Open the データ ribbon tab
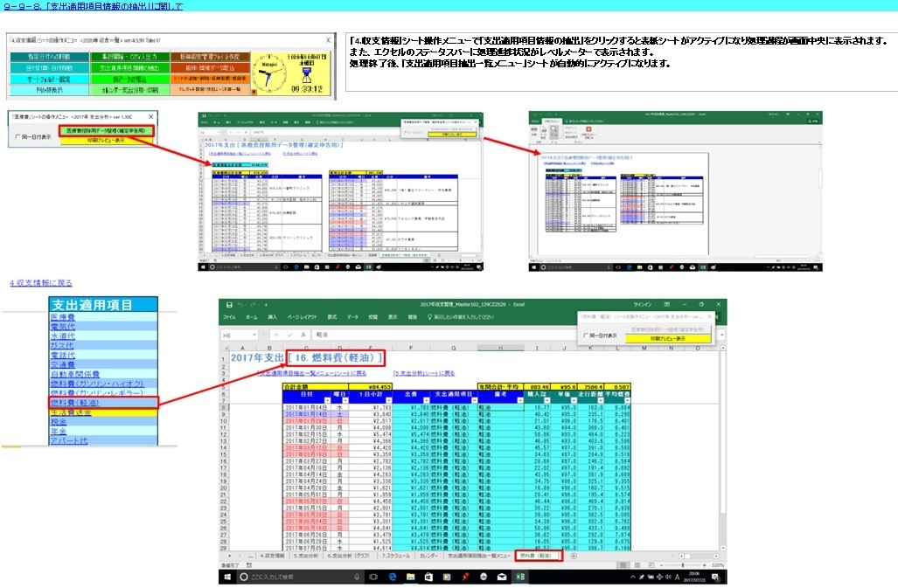 [352, 317]
